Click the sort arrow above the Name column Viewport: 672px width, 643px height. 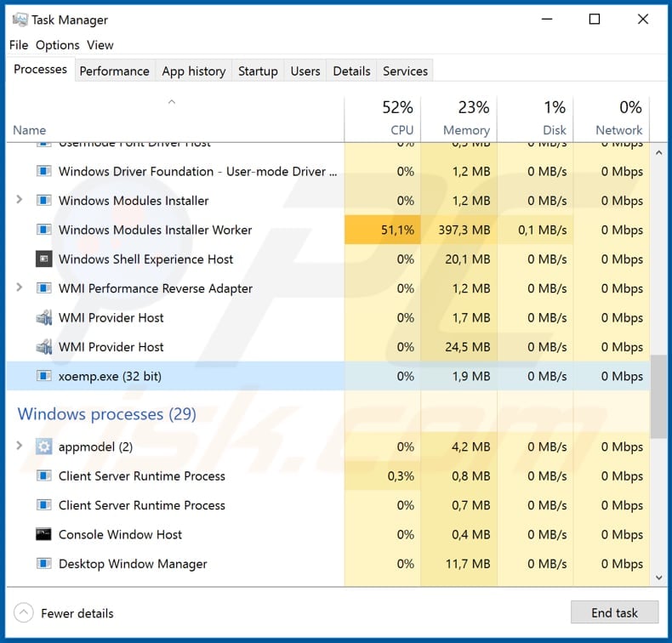tap(172, 102)
